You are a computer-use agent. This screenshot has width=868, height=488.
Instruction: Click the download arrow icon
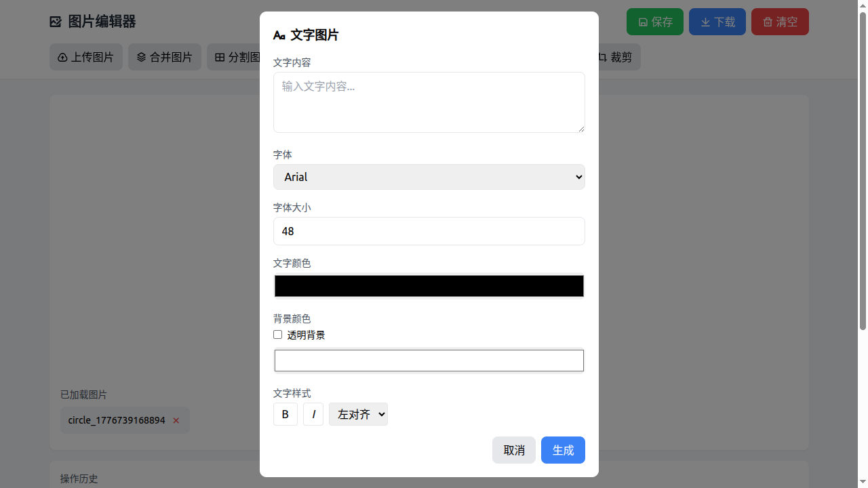(x=705, y=22)
